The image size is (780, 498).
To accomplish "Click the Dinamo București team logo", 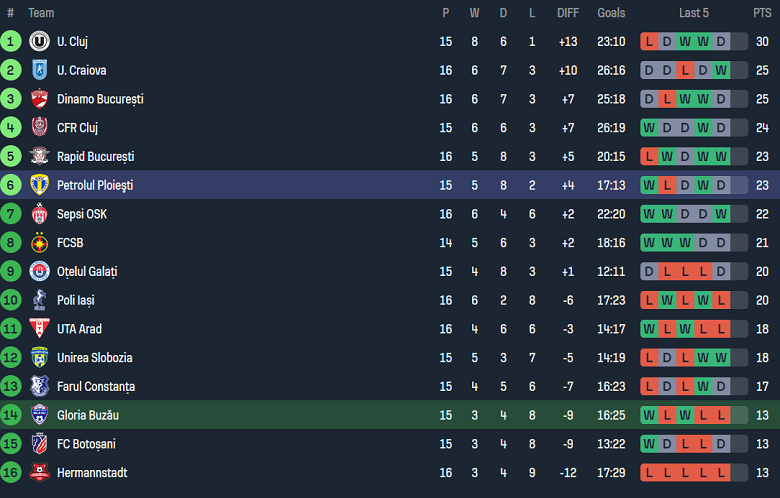I will click(x=40, y=99).
